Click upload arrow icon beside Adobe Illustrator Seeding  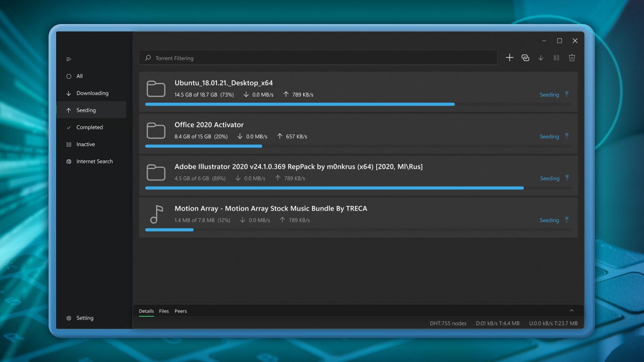click(567, 178)
